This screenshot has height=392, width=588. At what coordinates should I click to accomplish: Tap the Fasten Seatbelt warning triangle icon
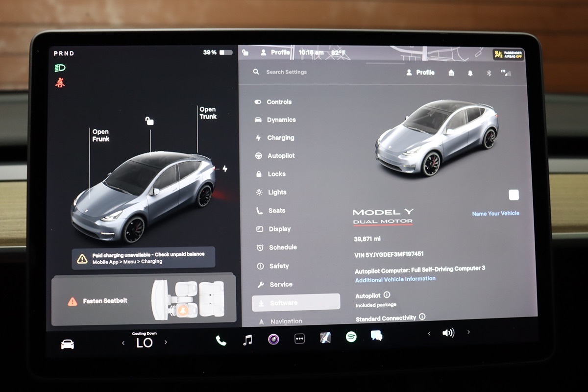(x=73, y=301)
